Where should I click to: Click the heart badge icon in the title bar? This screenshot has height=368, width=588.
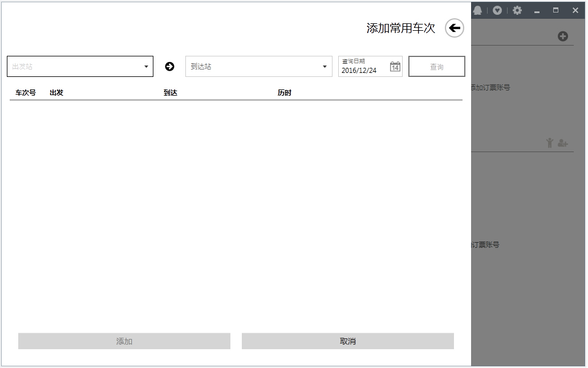pos(497,10)
